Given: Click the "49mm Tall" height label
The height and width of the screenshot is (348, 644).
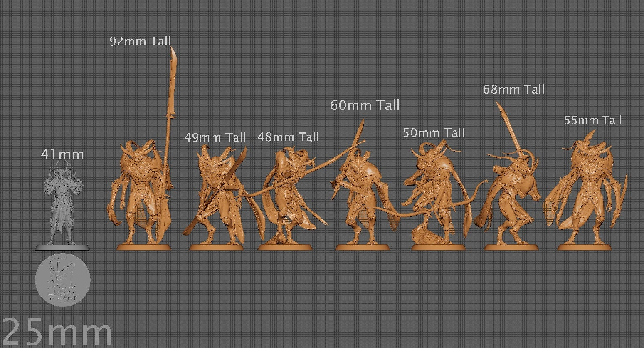Looking at the screenshot, I should [x=215, y=137].
